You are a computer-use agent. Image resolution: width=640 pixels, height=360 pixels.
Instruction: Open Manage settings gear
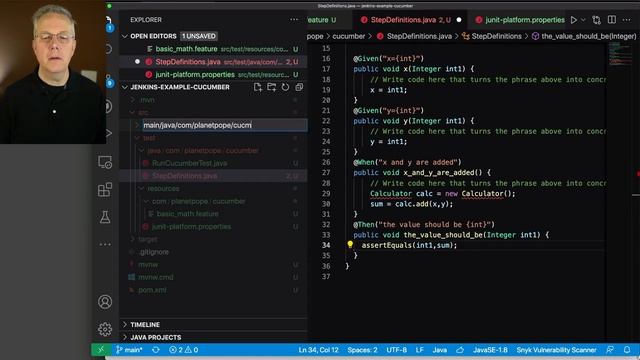105,329
